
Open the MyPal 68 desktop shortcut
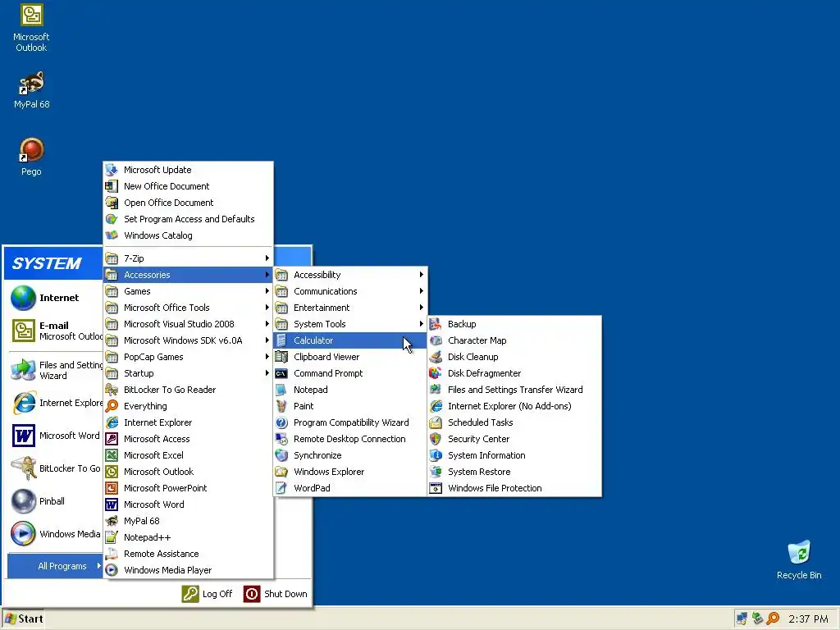tap(31, 89)
